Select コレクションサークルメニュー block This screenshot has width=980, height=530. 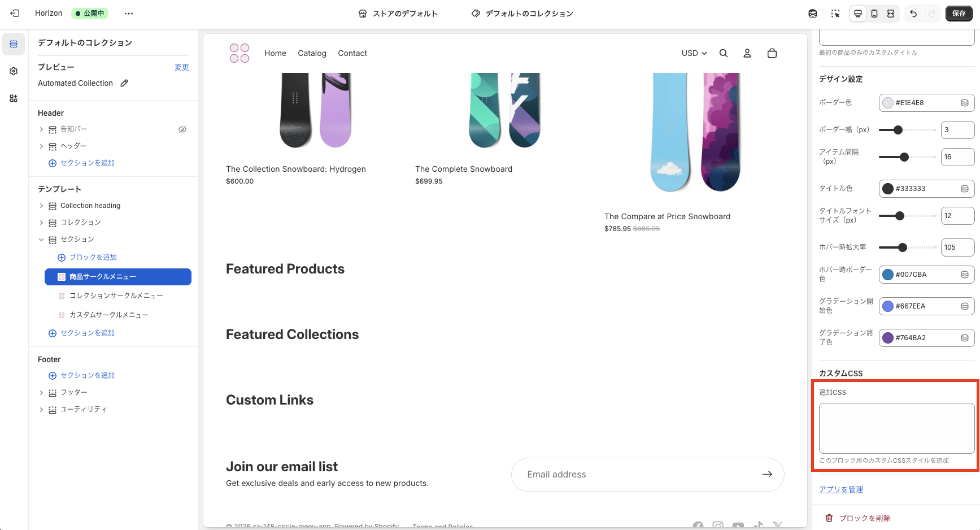[116, 296]
